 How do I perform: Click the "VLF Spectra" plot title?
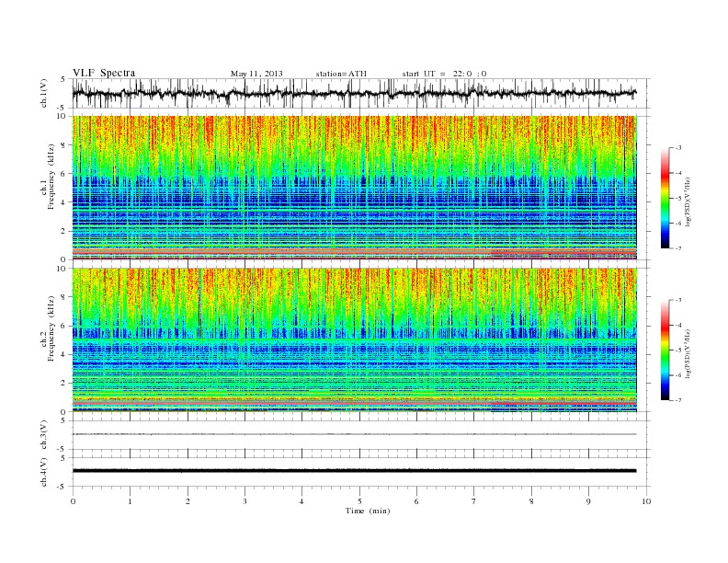(104, 73)
